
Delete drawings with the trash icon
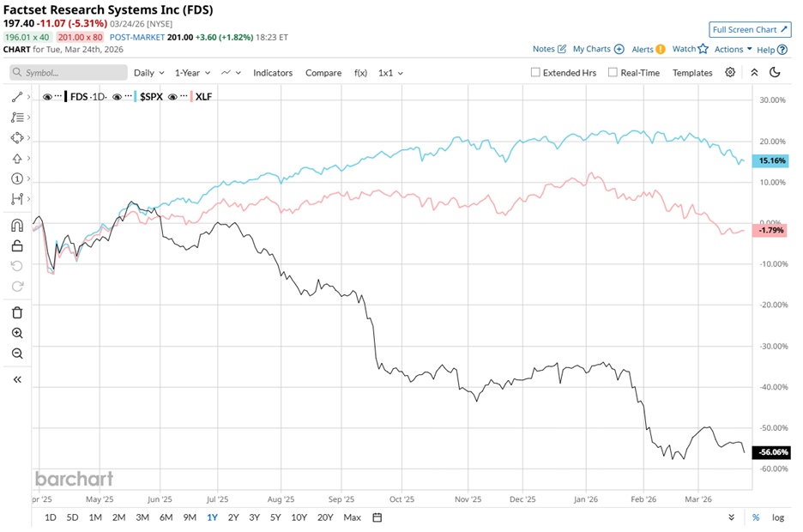tap(17, 312)
